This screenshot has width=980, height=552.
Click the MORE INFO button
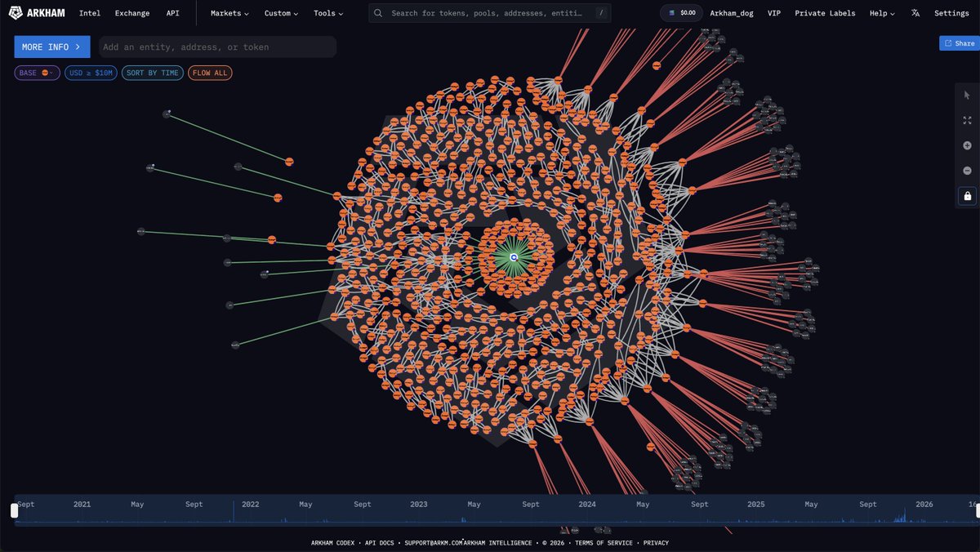click(51, 47)
